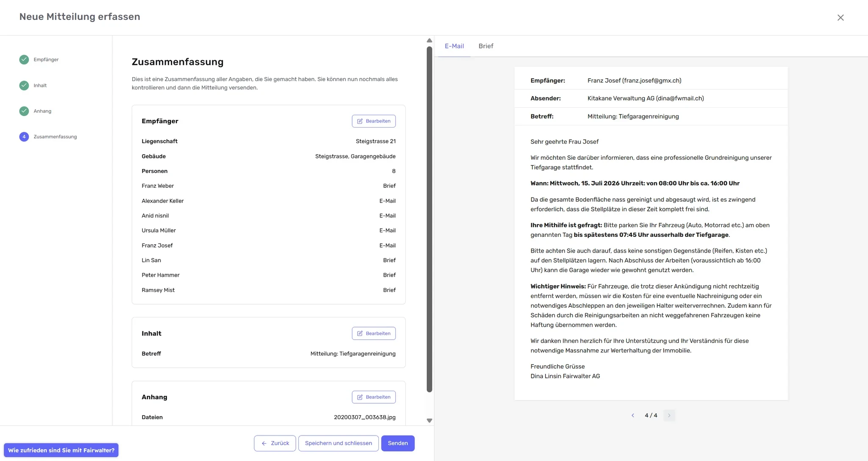Viewport: 868px width, 461px height.
Task: Click the Anhang step checkmark icon
Action: click(x=24, y=111)
